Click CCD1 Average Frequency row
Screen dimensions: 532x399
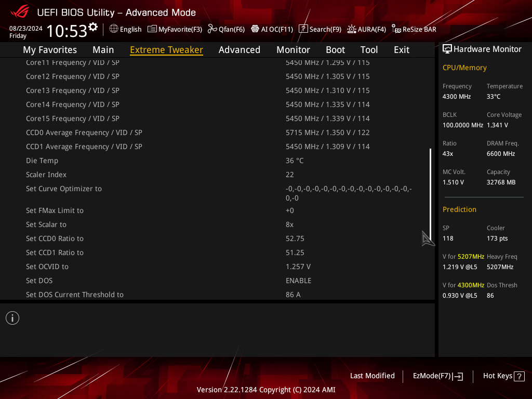(x=217, y=147)
